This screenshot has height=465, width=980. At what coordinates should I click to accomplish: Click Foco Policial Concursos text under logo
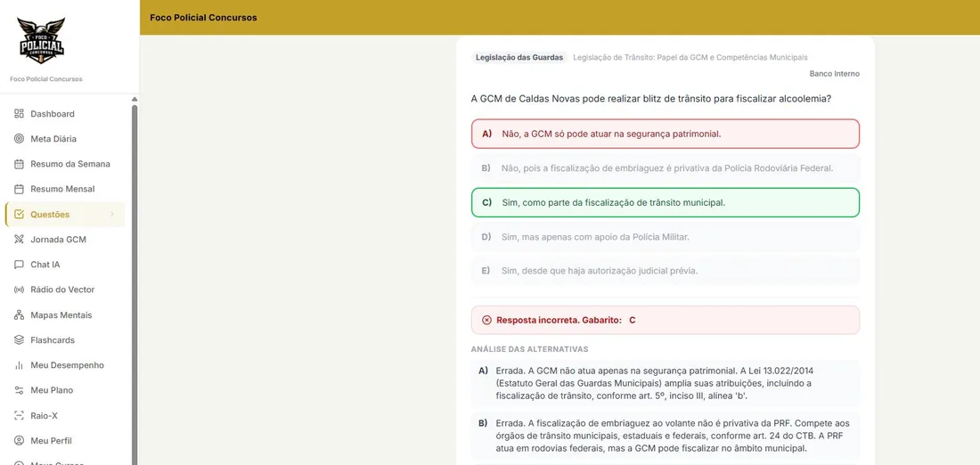click(46, 79)
